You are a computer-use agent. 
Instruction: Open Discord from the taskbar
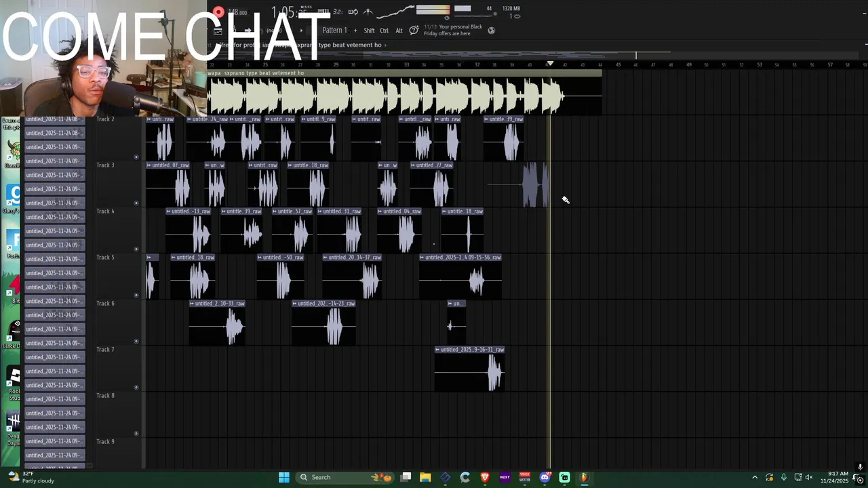pos(545,477)
